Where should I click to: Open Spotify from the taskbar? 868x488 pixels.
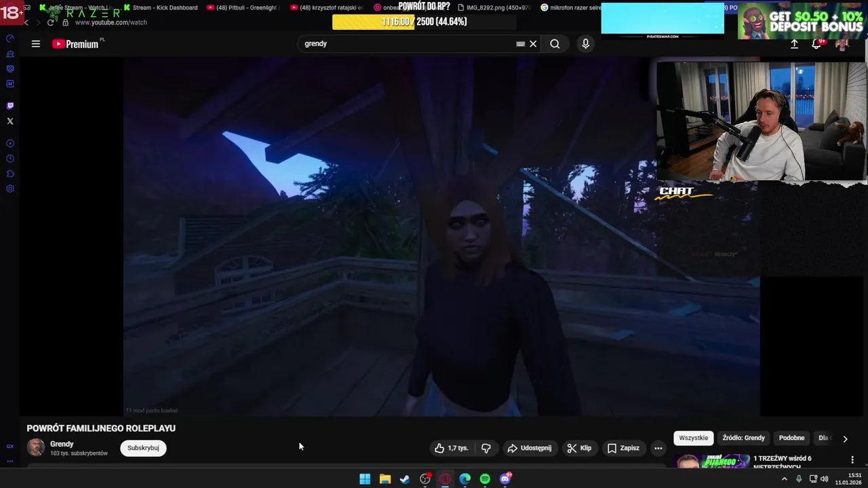click(485, 479)
